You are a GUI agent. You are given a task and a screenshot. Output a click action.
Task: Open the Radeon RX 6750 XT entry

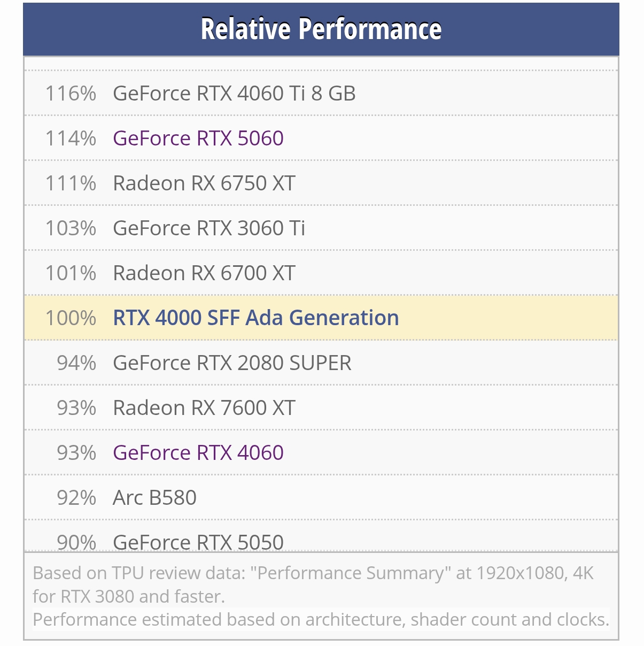pyautogui.click(x=204, y=183)
